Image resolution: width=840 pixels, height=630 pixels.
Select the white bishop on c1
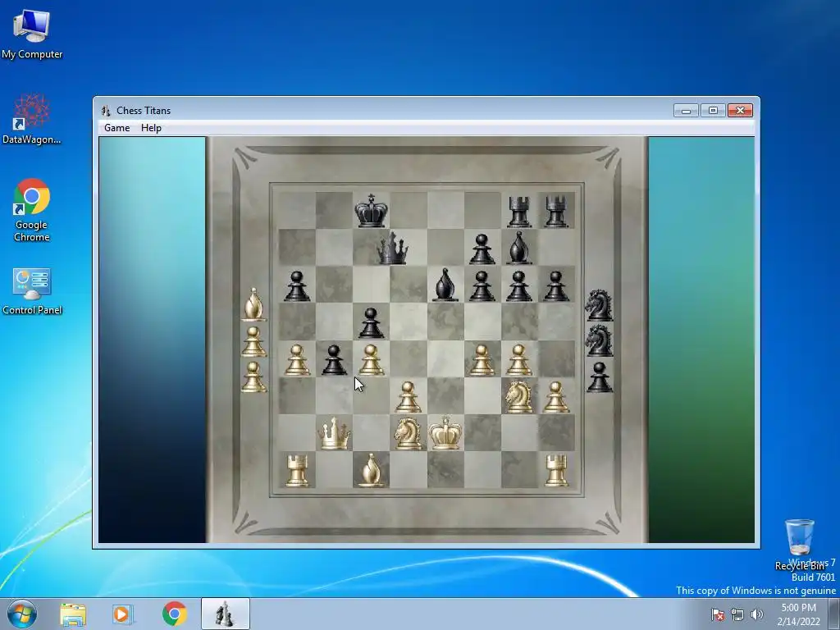tap(372, 470)
